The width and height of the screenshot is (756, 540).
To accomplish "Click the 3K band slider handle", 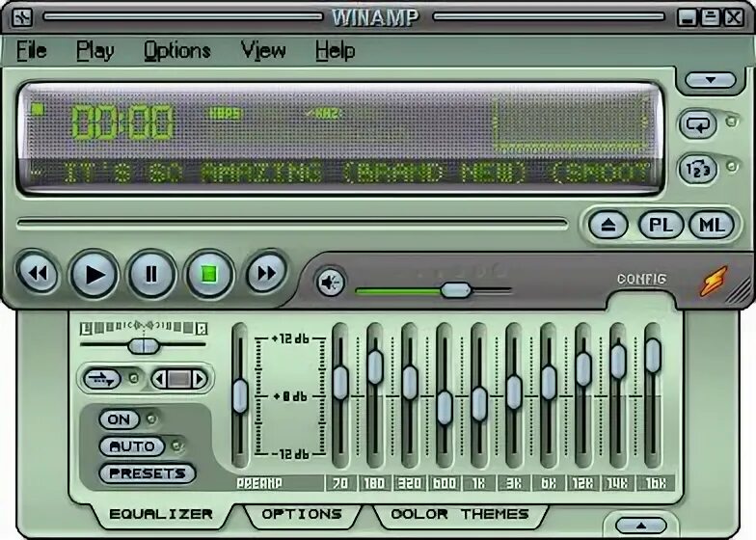I will [514, 392].
